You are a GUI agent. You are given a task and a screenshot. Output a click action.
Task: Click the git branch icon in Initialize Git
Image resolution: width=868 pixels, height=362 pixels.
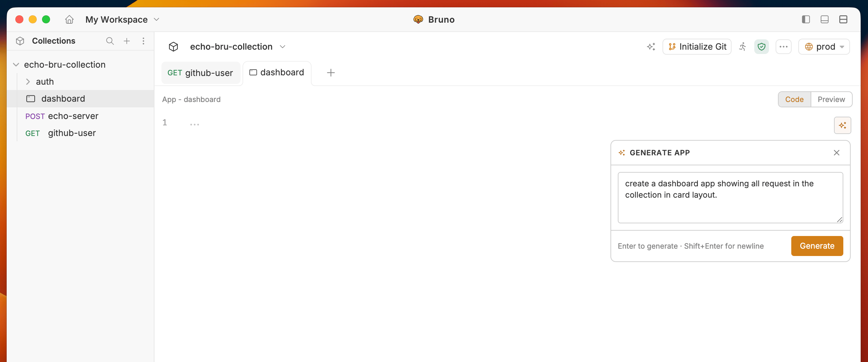[672, 46]
